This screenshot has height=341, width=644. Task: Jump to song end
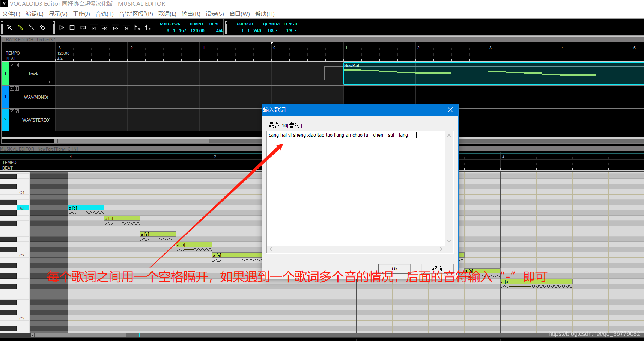tap(126, 28)
